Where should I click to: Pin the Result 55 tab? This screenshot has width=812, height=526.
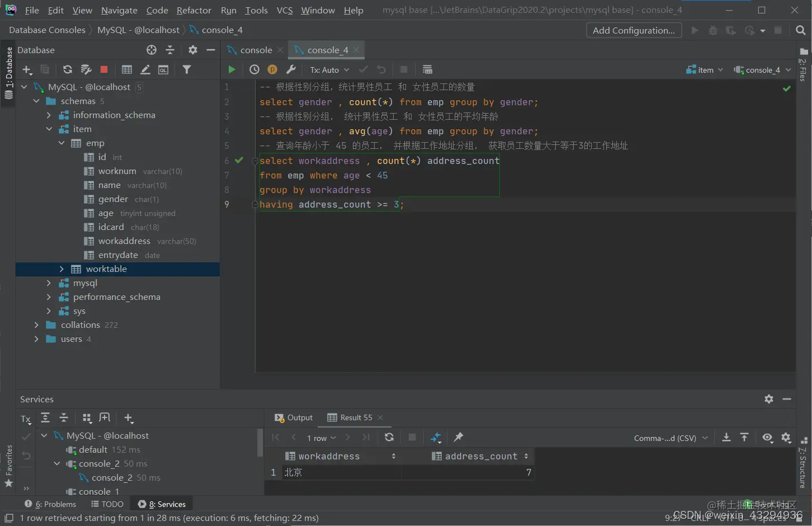[459, 437]
